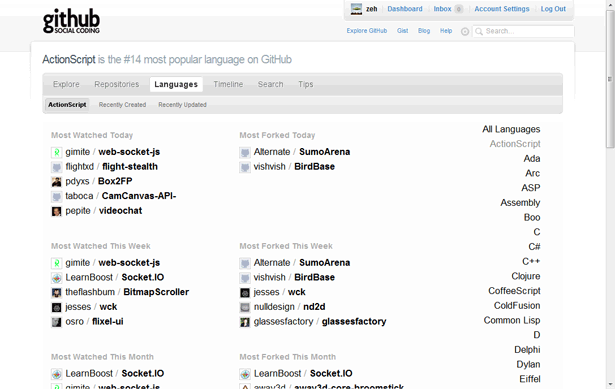Open the inbox count badge
The width and height of the screenshot is (615, 389).
pos(459,9)
